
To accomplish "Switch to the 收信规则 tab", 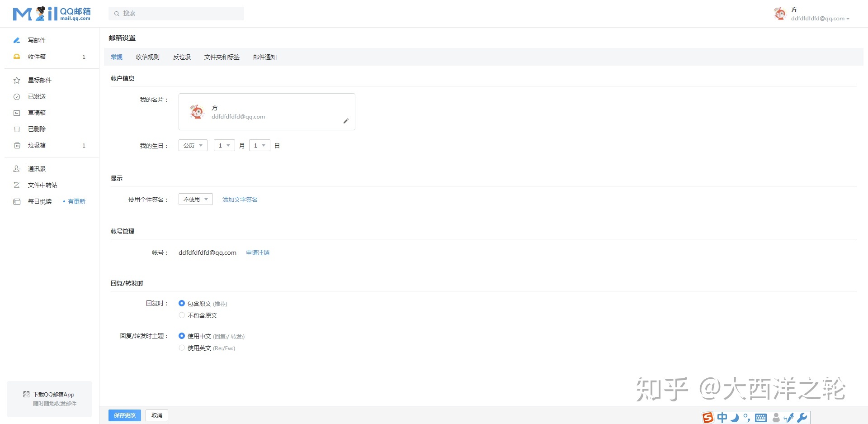I will point(148,57).
